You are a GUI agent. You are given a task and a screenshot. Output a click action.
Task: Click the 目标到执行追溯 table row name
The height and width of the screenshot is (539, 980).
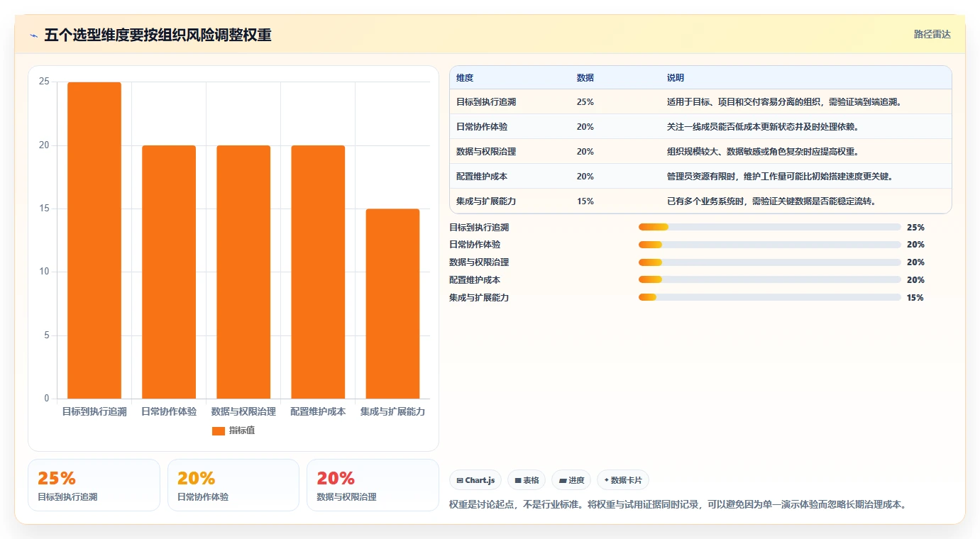(486, 102)
